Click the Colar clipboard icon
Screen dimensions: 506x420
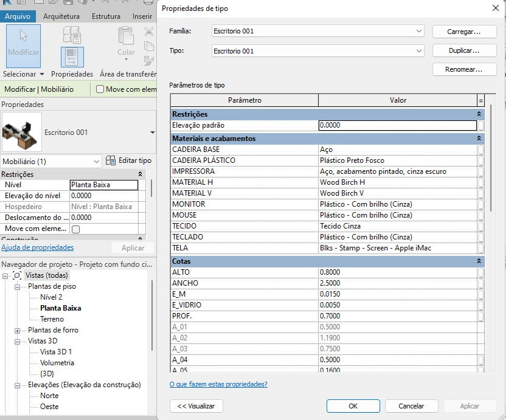[x=126, y=35]
